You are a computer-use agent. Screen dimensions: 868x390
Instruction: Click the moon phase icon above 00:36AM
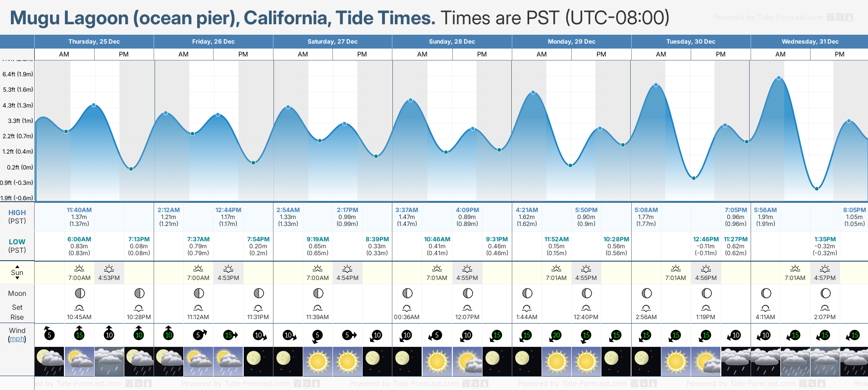(x=407, y=293)
